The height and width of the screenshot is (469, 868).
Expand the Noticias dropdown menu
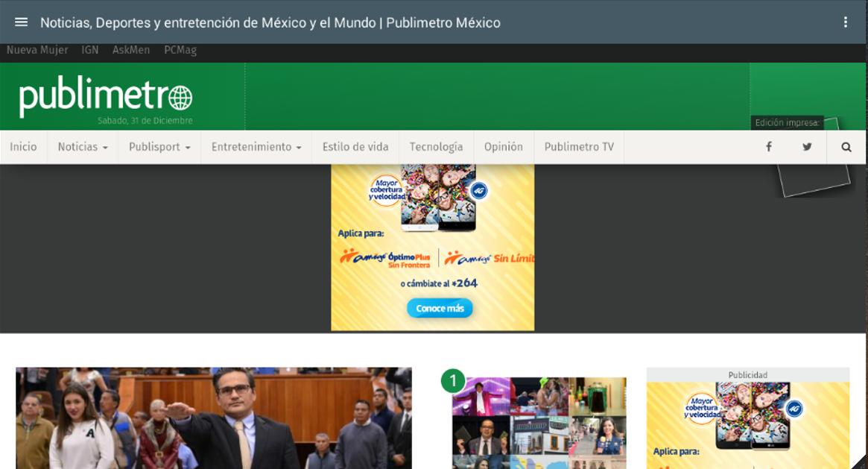point(83,147)
